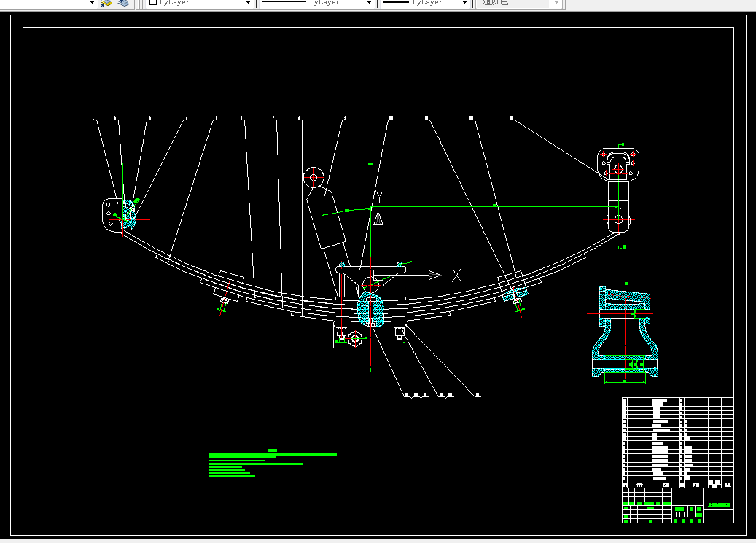Select the parts list table

[678, 442]
